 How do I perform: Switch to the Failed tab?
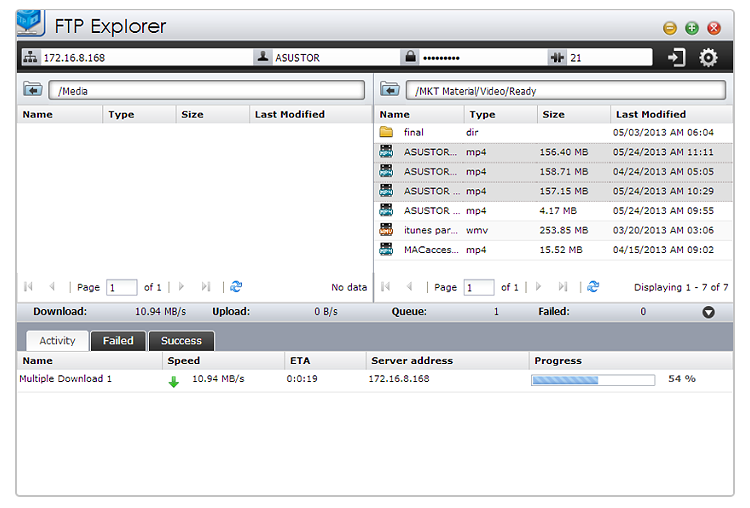point(118,341)
